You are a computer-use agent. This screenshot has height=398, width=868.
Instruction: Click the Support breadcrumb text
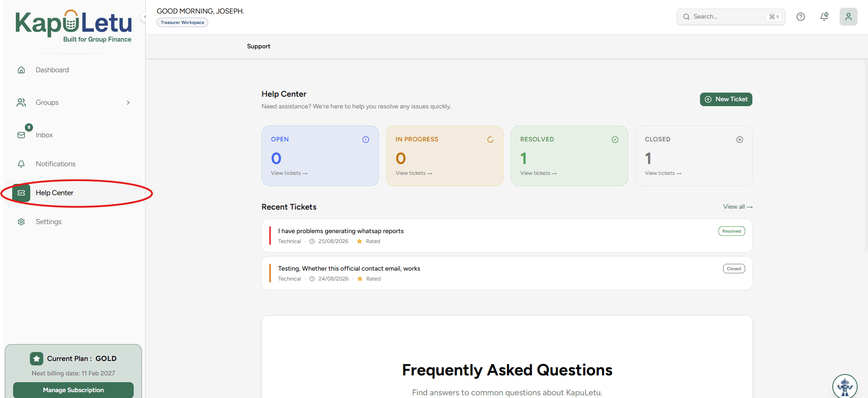click(258, 47)
